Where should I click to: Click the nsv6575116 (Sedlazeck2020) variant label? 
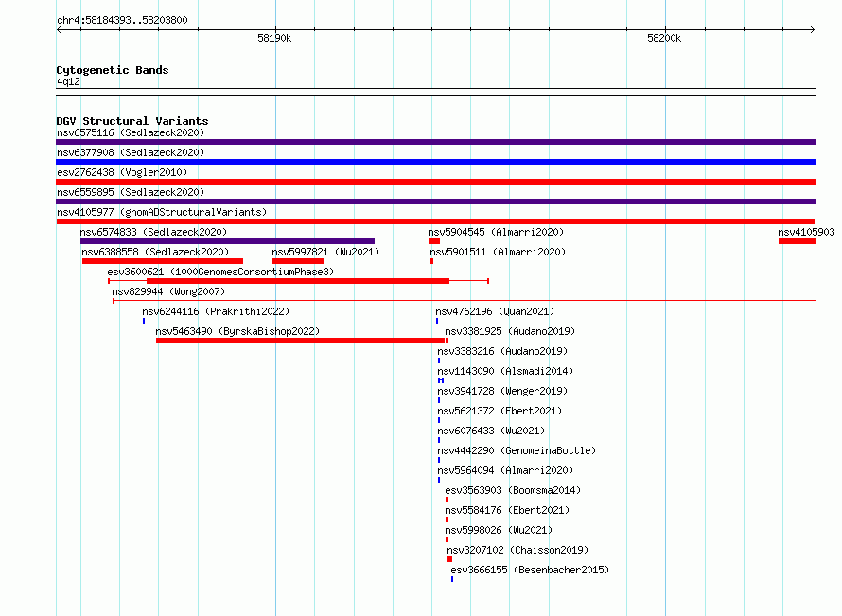pyautogui.click(x=131, y=132)
